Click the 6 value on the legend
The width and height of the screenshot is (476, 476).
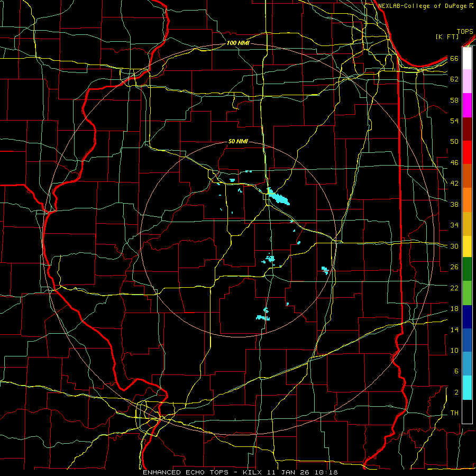point(456,371)
